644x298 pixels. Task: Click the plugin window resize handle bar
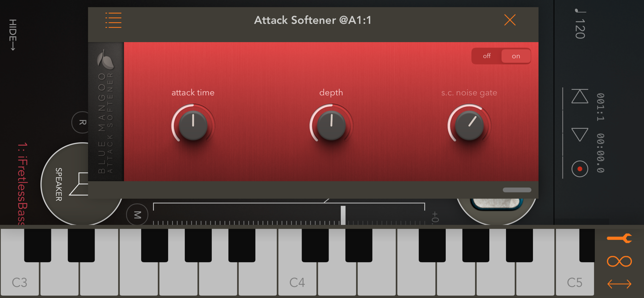pyautogui.click(x=517, y=190)
